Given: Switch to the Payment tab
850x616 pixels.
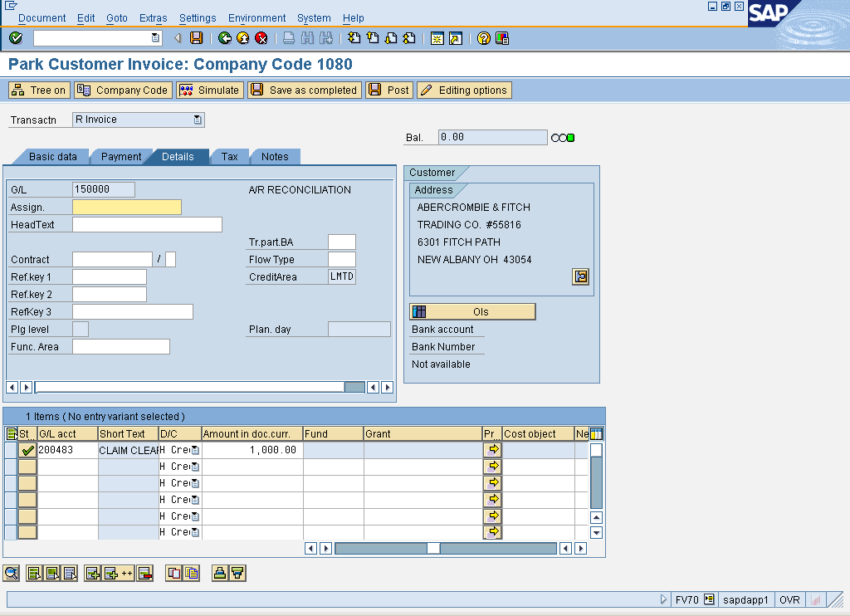Looking at the screenshot, I should (121, 157).
